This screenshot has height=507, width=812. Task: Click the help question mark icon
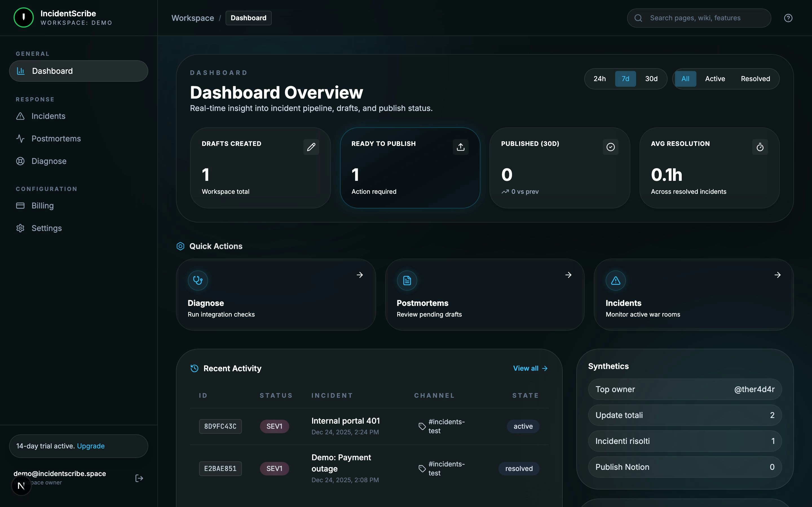pos(788,18)
